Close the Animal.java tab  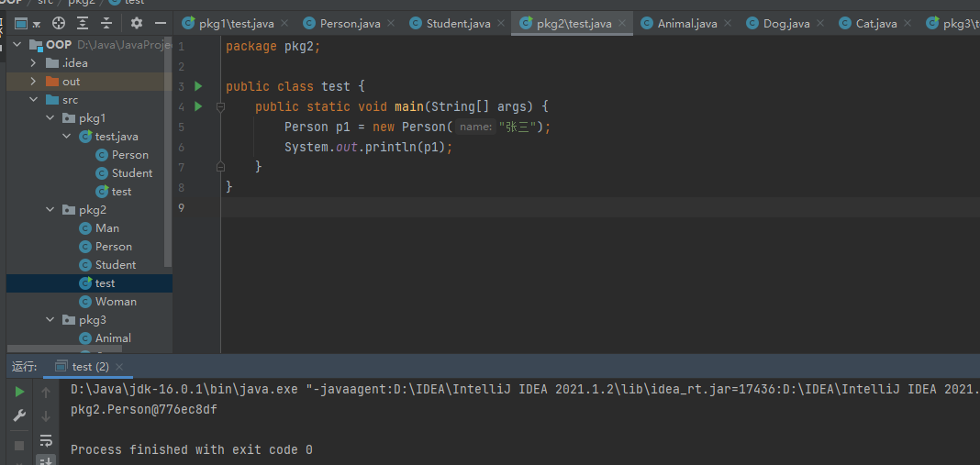(728, 24)
